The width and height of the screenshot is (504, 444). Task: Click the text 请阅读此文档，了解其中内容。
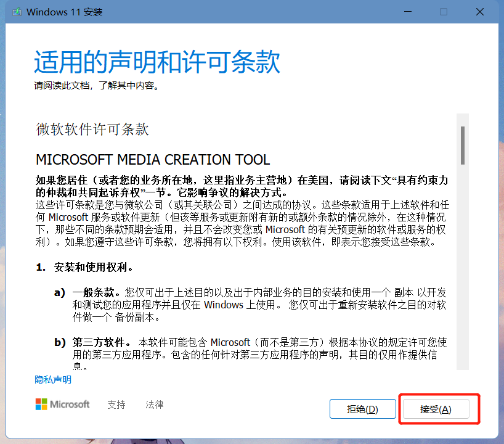(x=97, y=86)
